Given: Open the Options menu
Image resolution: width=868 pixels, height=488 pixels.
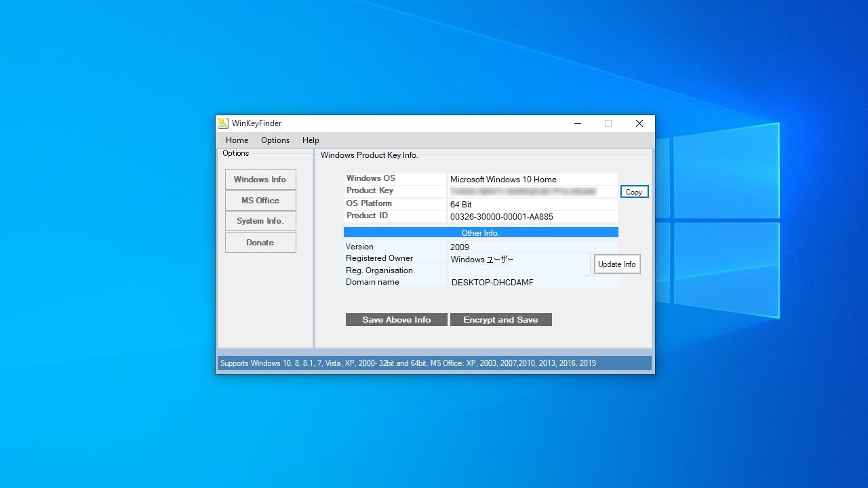Looking at the screenshot, I should [x=275, y=140].
